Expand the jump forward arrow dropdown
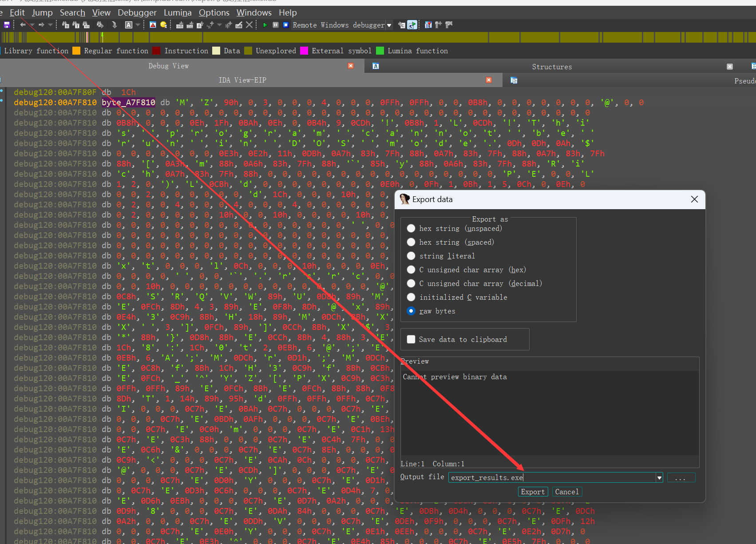Viewport: 756px width, 544px height. tap(50, 25)
